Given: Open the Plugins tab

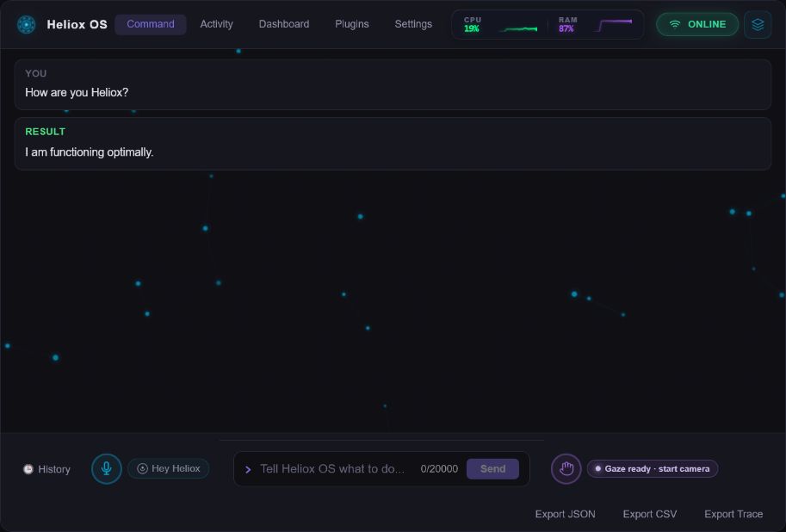Looking at the screenshot, I should (352, 24).
